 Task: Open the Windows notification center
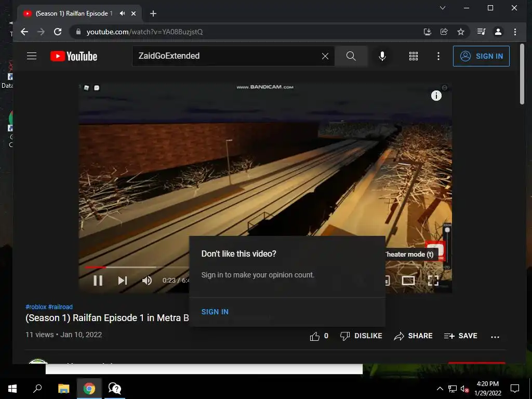[x=515, y=389]
